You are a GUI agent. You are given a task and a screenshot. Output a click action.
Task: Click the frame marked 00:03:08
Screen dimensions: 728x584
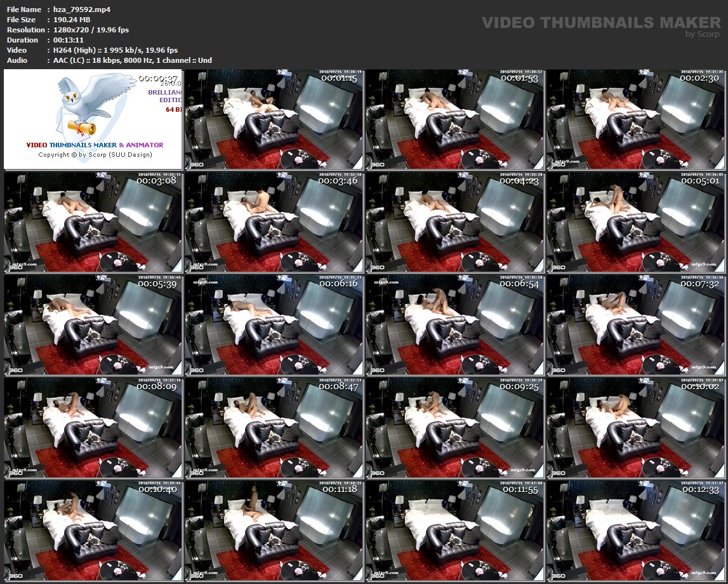click(x=93, y=222)
